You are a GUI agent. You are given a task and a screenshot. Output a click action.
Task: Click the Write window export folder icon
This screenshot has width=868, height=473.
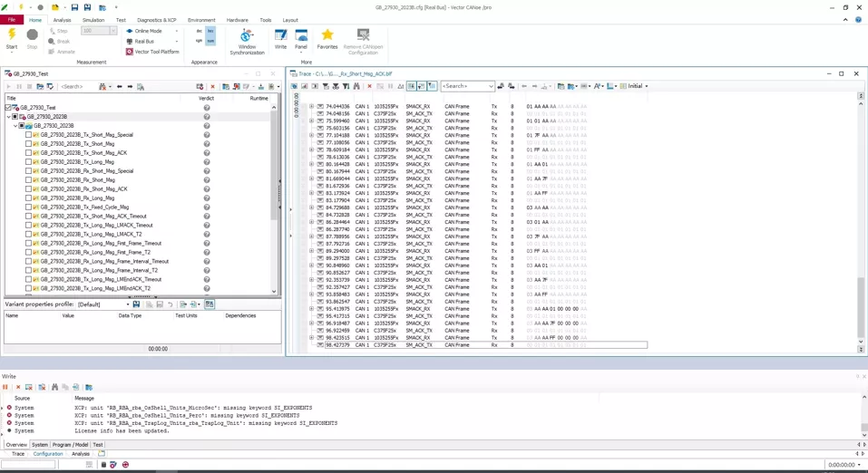click(89, 387)
